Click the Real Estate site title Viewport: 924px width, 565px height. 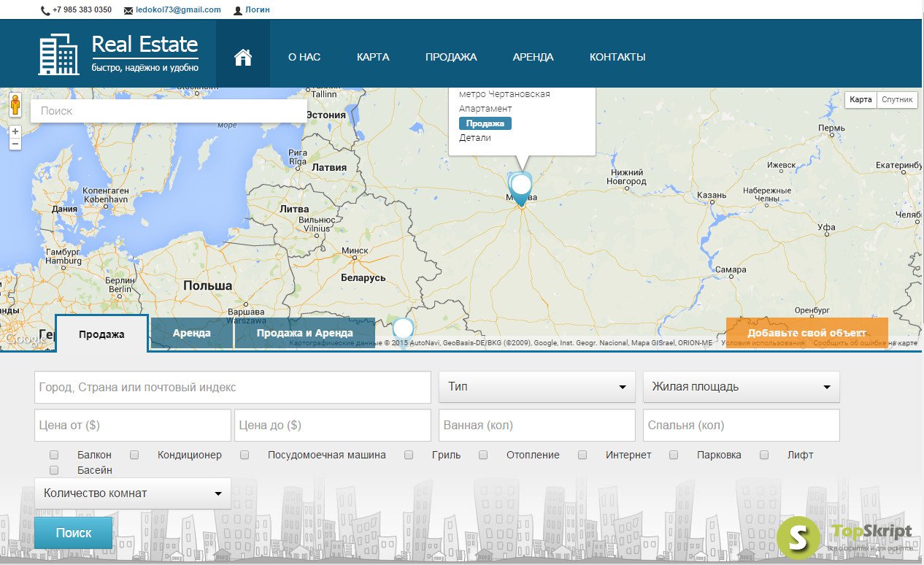145,44
